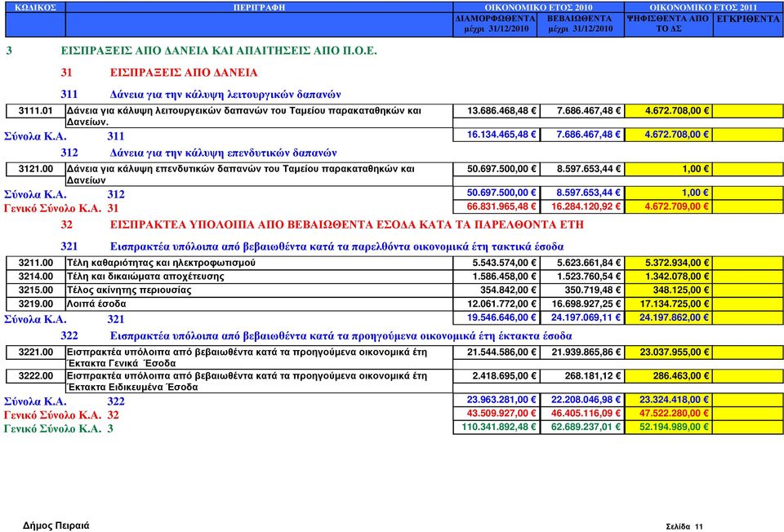The image size is (784, 532).
Task: Click total 16.134.465,48 € for K.A. 311
Action: tap(497, 135)
